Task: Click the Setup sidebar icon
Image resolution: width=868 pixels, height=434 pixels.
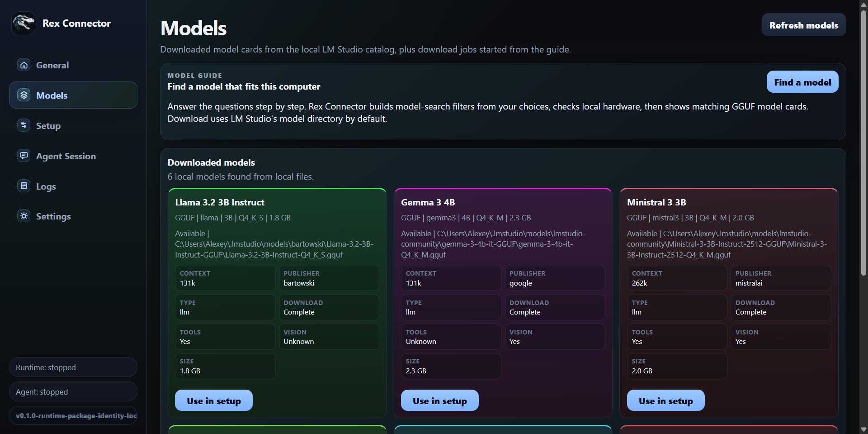Action: (x=24, y=125)
